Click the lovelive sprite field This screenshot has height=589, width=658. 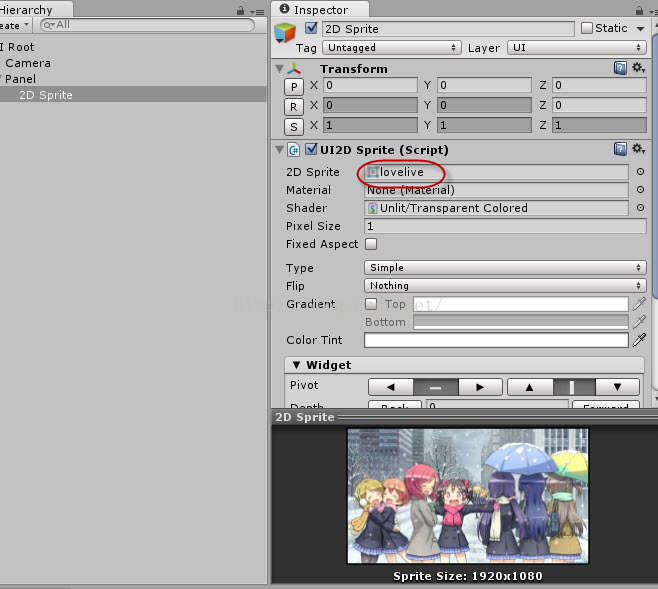(x=496, y=172)
